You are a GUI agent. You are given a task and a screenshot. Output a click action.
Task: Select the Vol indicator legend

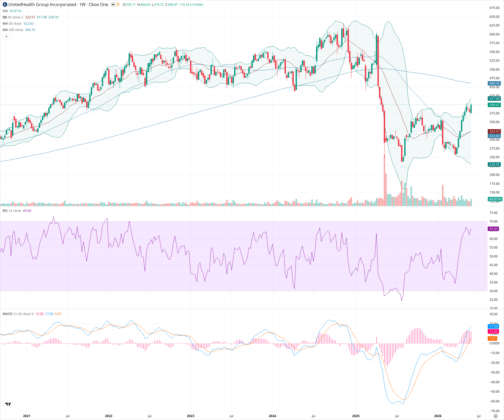point(5,11)
